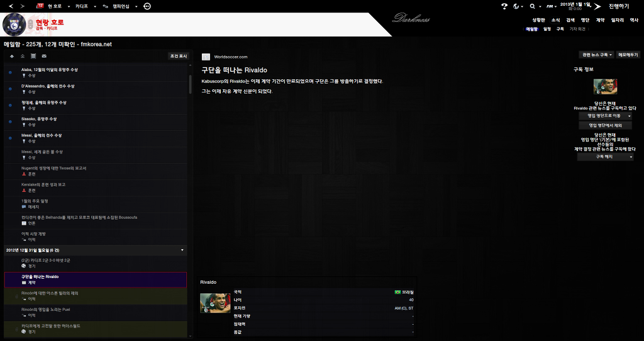The width and height of the screenshot is (644, 341).
Task: Click the transfer arrows icon beside 챔피언십
Action: 106,6
